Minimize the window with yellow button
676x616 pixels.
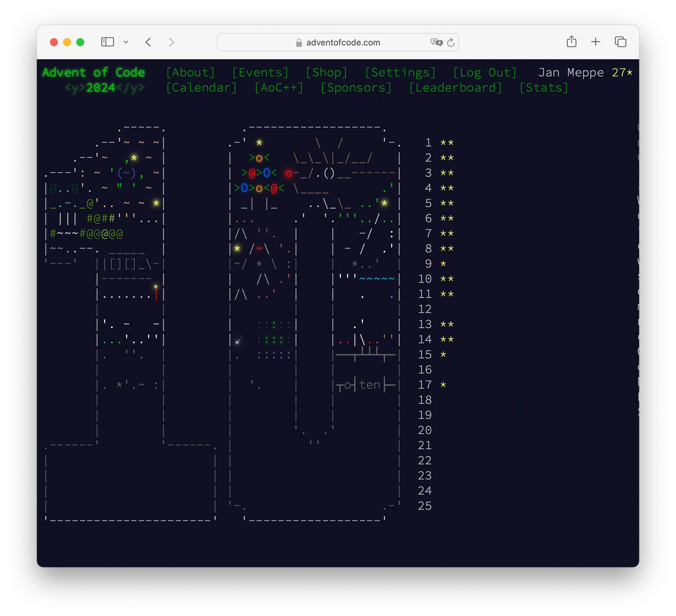[x=67, y=42]
